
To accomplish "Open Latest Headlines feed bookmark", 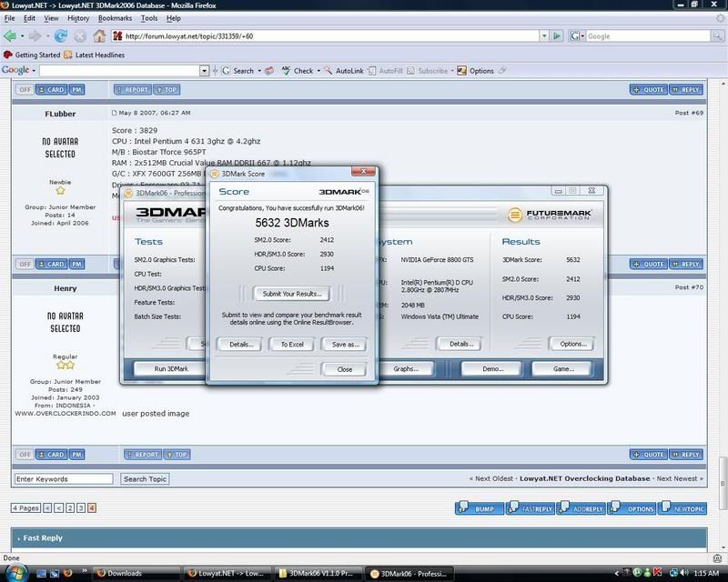I will click(x=95, y=55).
